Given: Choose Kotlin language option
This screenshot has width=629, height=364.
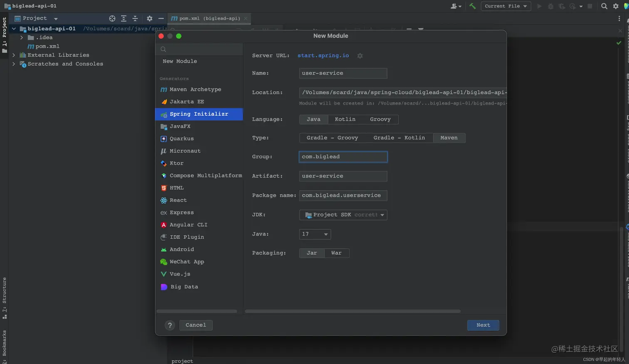Looking at the screenshot, I should (x=345, y=120).
